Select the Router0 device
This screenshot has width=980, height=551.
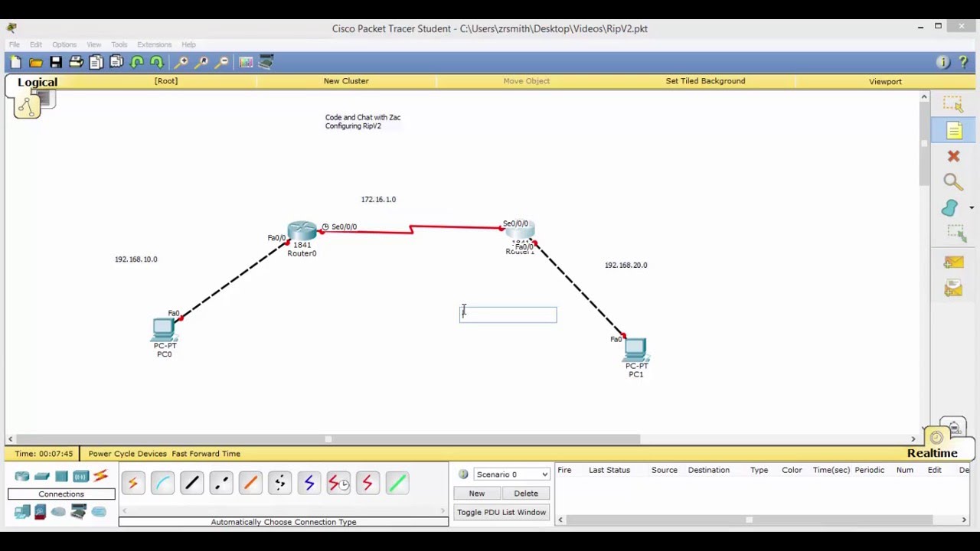(302, 231)
